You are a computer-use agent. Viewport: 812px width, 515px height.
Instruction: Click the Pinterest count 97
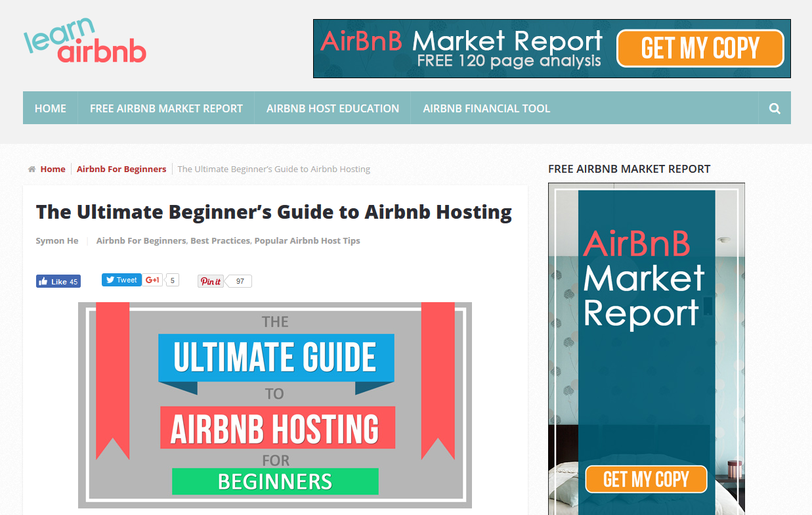click(x=240, y=281)
